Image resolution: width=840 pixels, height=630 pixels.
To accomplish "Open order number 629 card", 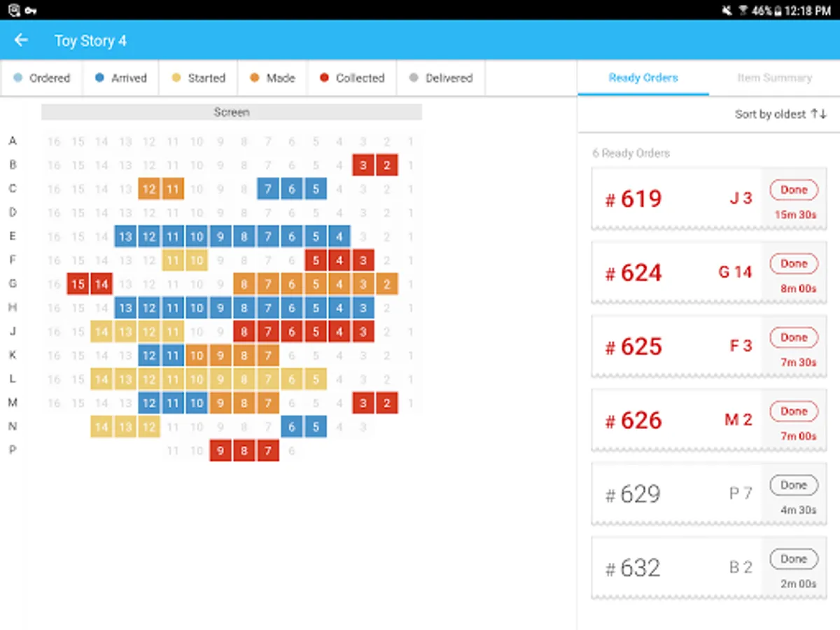I will [709, 494].
